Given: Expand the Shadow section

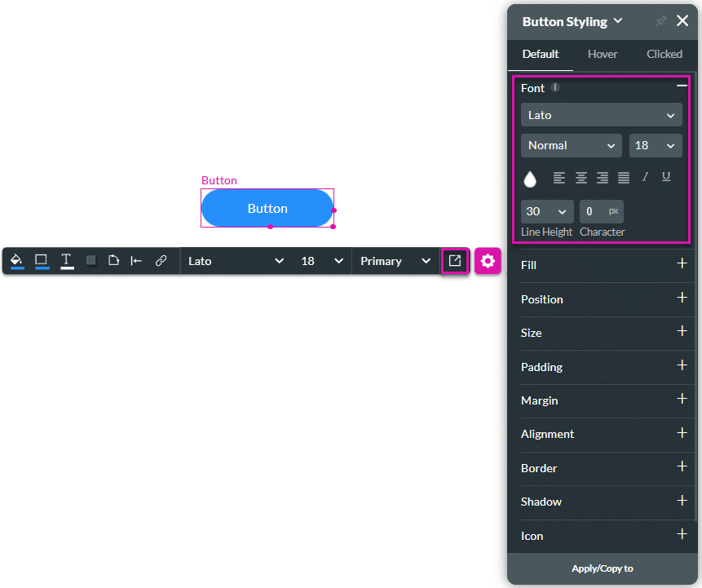Looking at the screenshot, I should click(x=682, y=501).
